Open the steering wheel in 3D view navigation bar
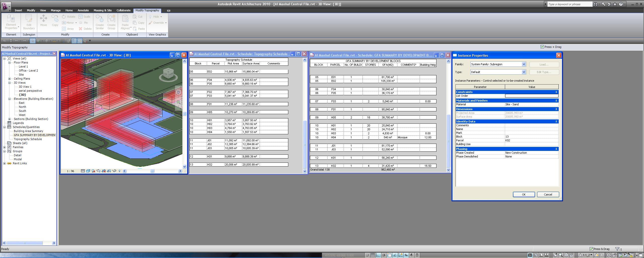 179,92
